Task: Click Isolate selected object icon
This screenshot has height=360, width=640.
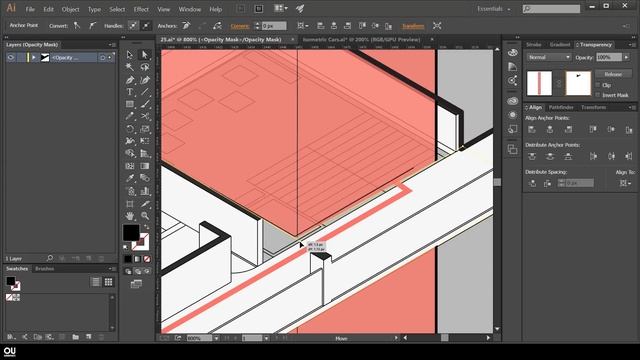Action: click(x=437, y=26)
